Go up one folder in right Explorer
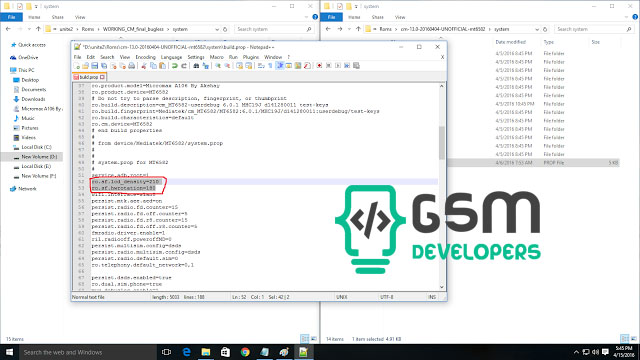 [x=358, y=29]
